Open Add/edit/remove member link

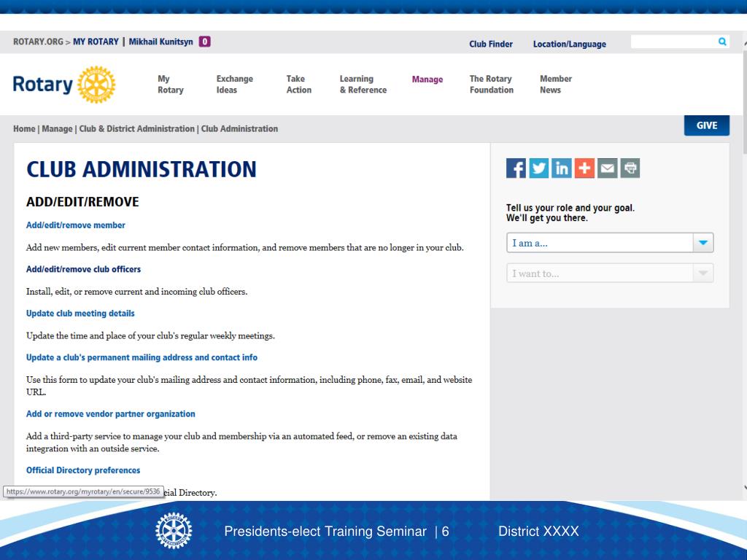tap(76, 225)
